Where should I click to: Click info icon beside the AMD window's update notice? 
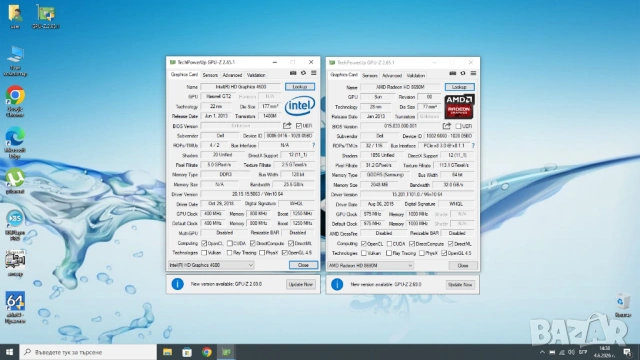pos(337,284)
